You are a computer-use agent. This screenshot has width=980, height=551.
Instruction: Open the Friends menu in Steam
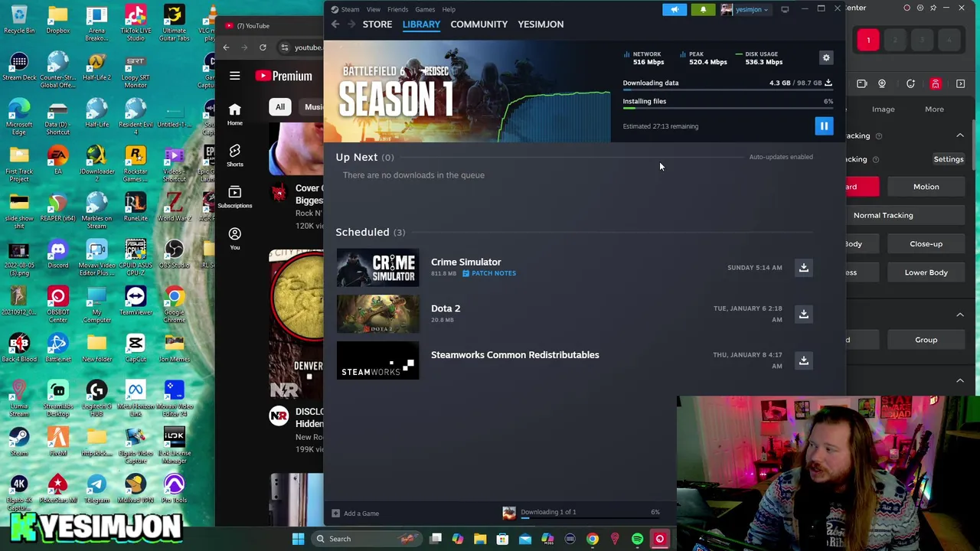point(397,9)
